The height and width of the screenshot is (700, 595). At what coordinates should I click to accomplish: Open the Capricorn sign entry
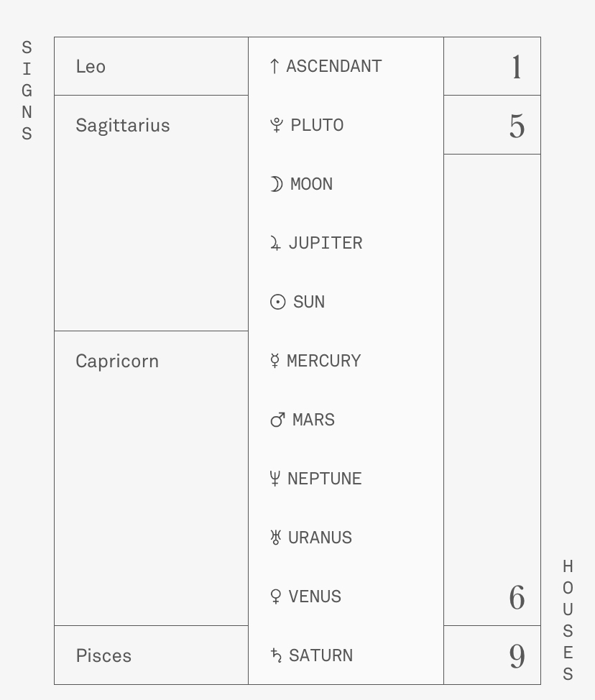tap(117, 361)
